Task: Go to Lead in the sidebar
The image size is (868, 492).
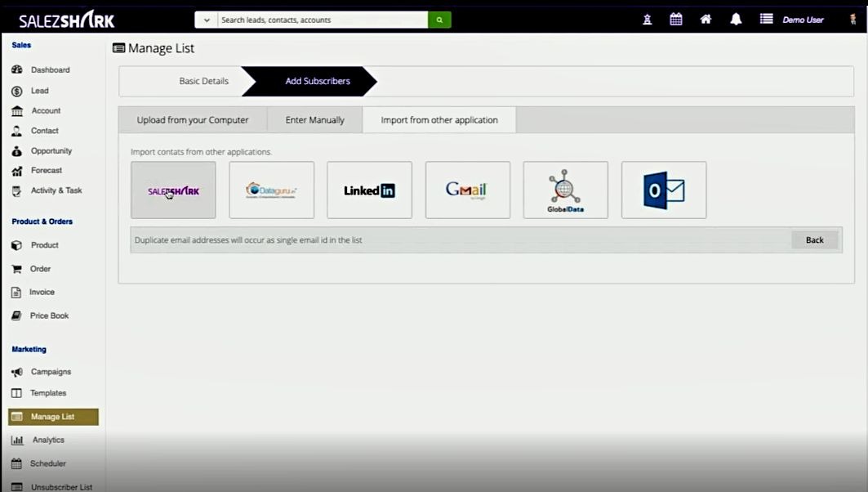Action: (40, 91)
